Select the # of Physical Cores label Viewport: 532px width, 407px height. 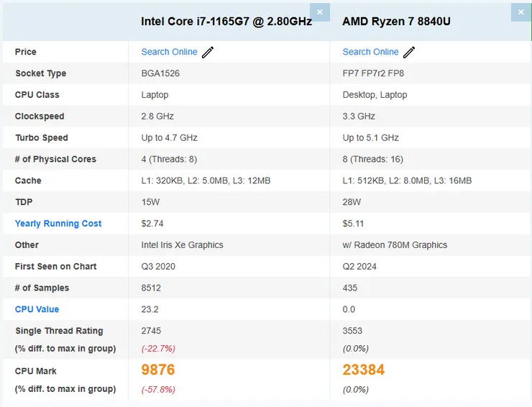click(55, 159)
